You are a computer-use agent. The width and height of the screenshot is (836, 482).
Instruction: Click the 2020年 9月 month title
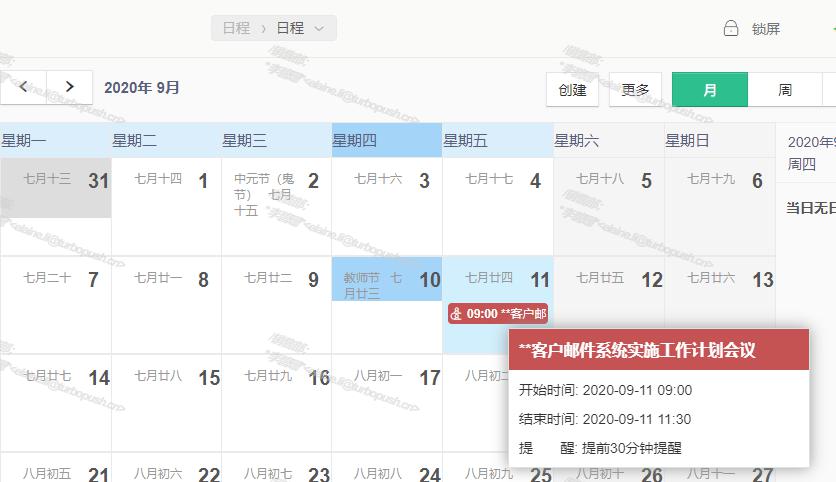[x=142, y=88]
